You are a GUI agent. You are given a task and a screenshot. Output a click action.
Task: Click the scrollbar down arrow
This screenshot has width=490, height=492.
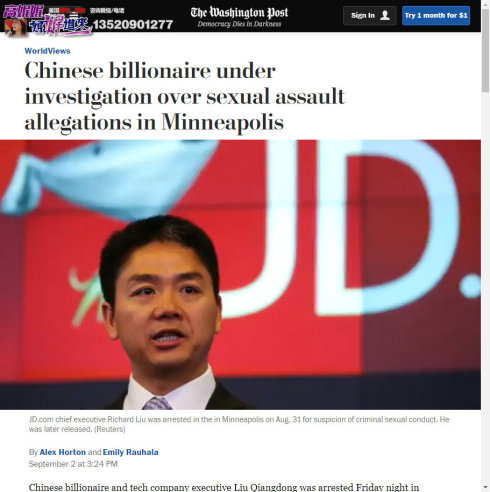[486, 488]
